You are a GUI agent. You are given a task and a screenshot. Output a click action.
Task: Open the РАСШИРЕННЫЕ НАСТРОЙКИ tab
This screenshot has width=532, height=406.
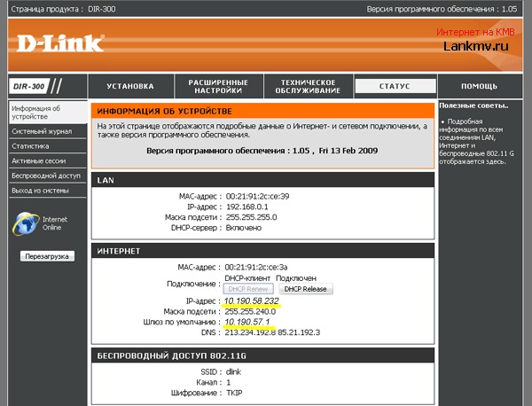(x=218, y=86)
